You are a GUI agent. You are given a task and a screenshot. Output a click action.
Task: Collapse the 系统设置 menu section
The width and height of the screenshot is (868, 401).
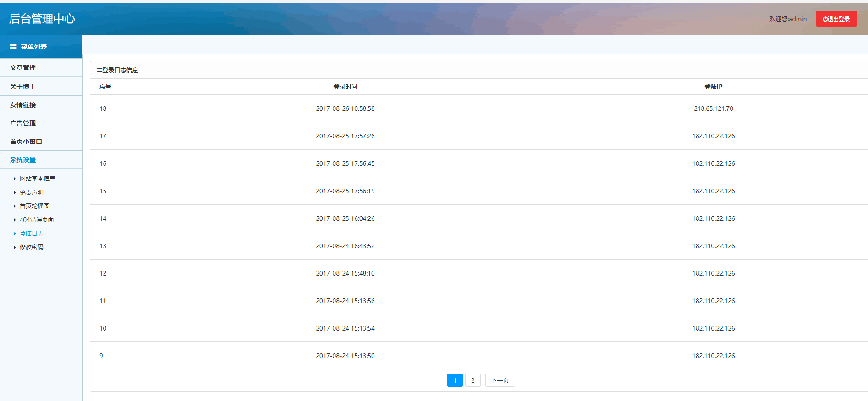pos(23,160)
